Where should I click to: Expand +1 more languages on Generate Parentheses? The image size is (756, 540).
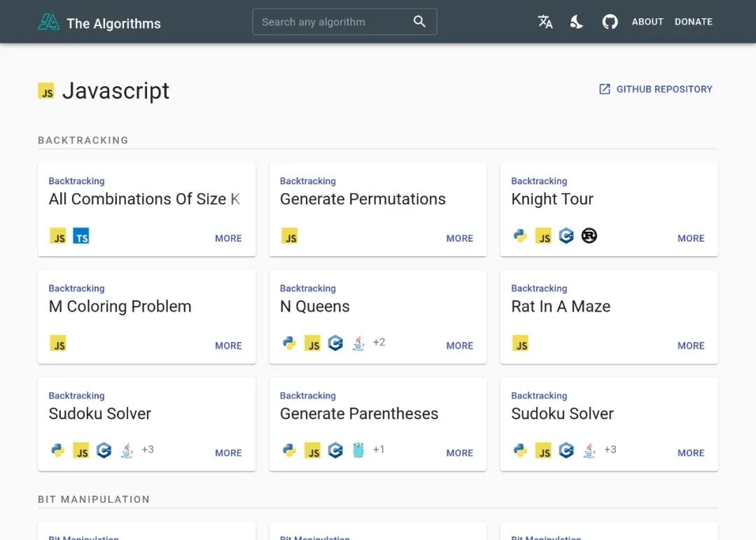click(x=379, y=449)
